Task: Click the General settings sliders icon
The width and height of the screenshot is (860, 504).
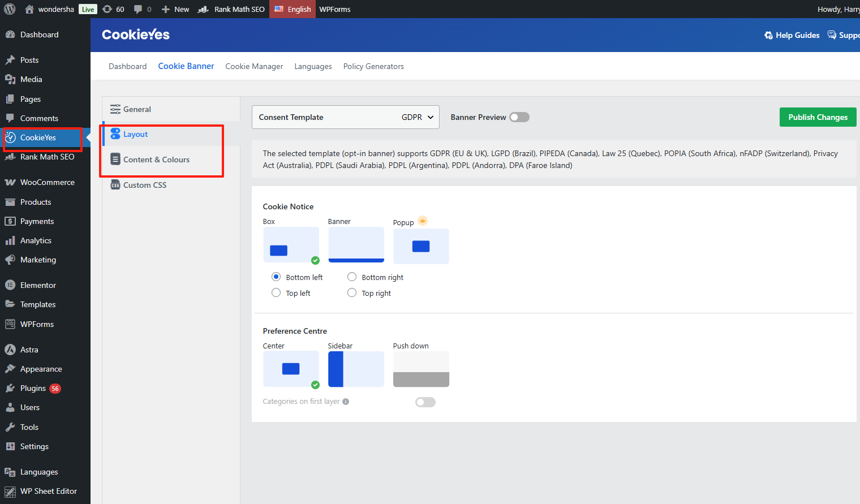Action: tap(115, 109)
